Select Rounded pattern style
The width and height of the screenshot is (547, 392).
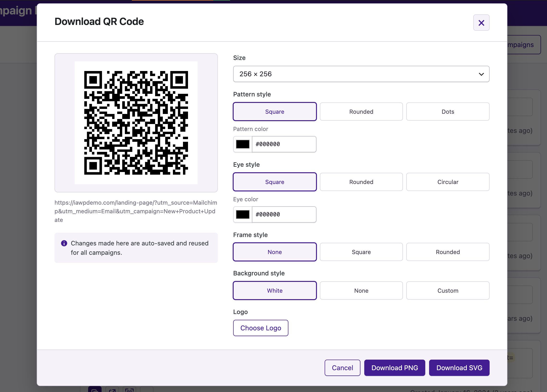click(361, 112)
